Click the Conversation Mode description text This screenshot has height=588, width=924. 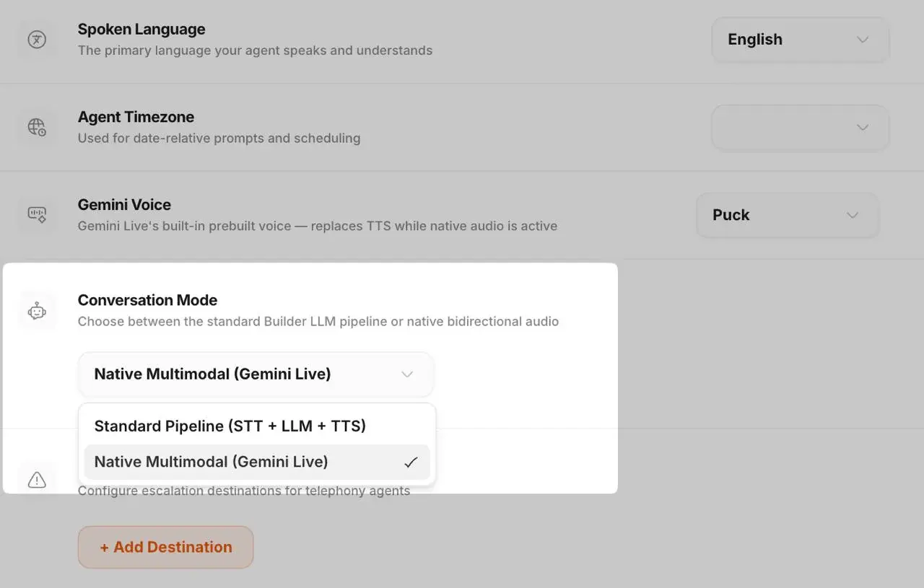point(318,322)
